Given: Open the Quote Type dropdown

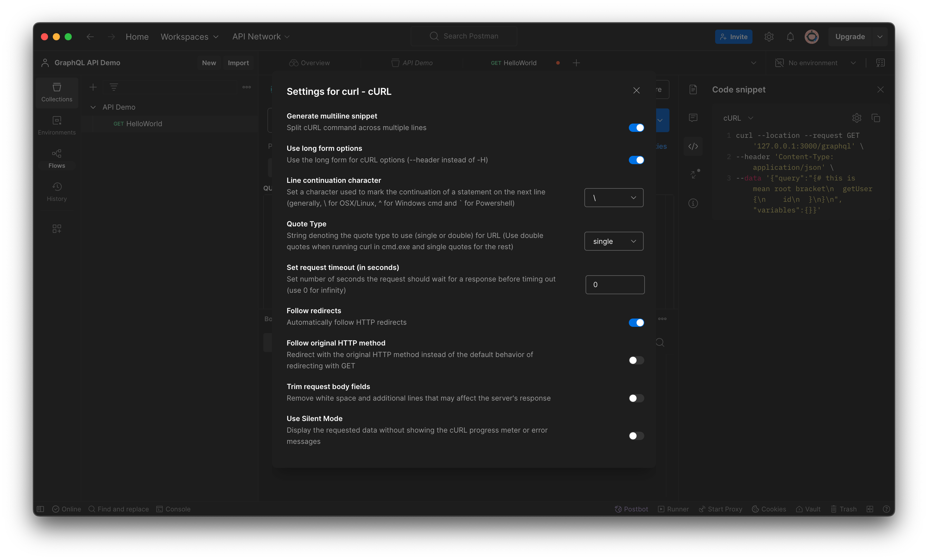Looking at the screenshot, I should click(x=613, y=241).
